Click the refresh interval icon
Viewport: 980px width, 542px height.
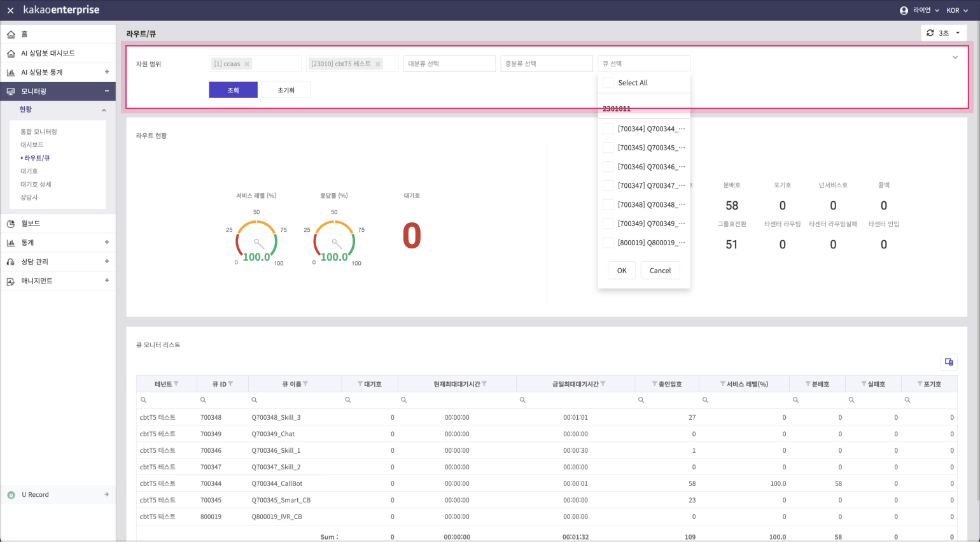[x=930, y=33]
